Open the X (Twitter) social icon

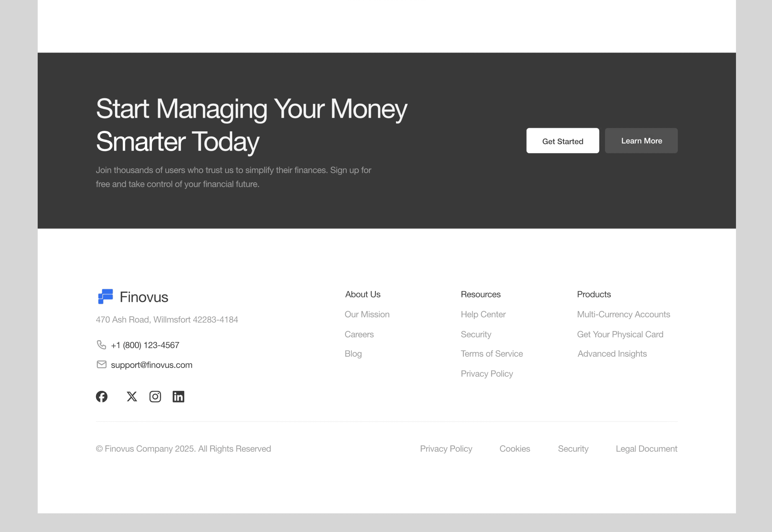132,396
